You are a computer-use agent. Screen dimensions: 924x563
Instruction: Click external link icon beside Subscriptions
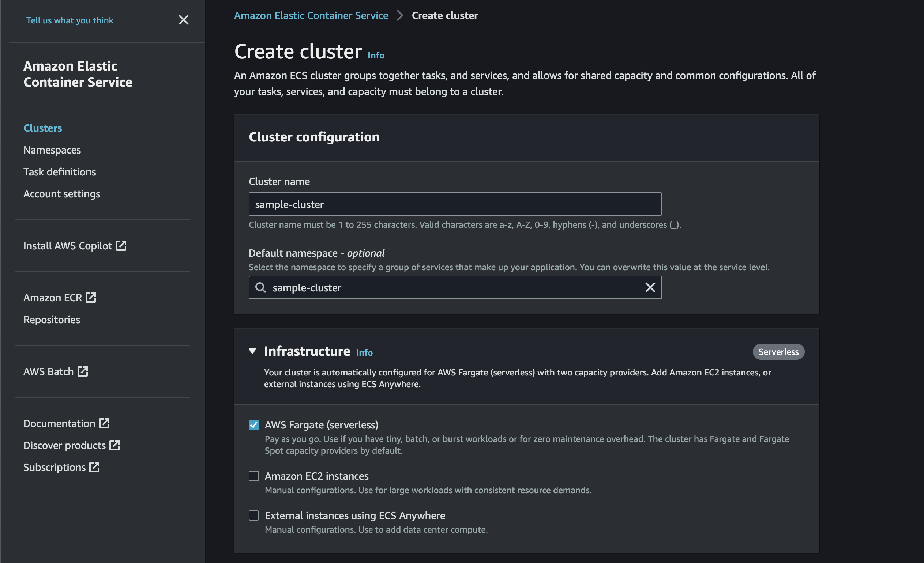point(94,467)
